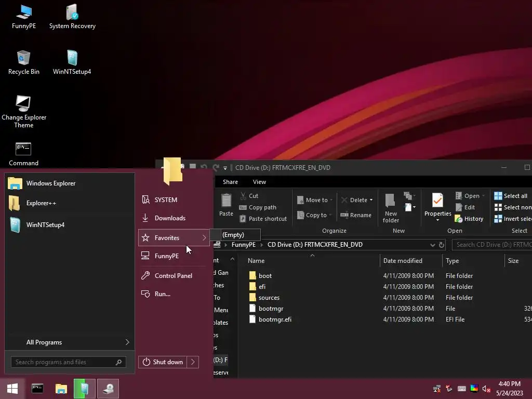Open FunnyPE entry in Start menu
This screenshot has width=532, height=399.
click(x=174, y=256)
